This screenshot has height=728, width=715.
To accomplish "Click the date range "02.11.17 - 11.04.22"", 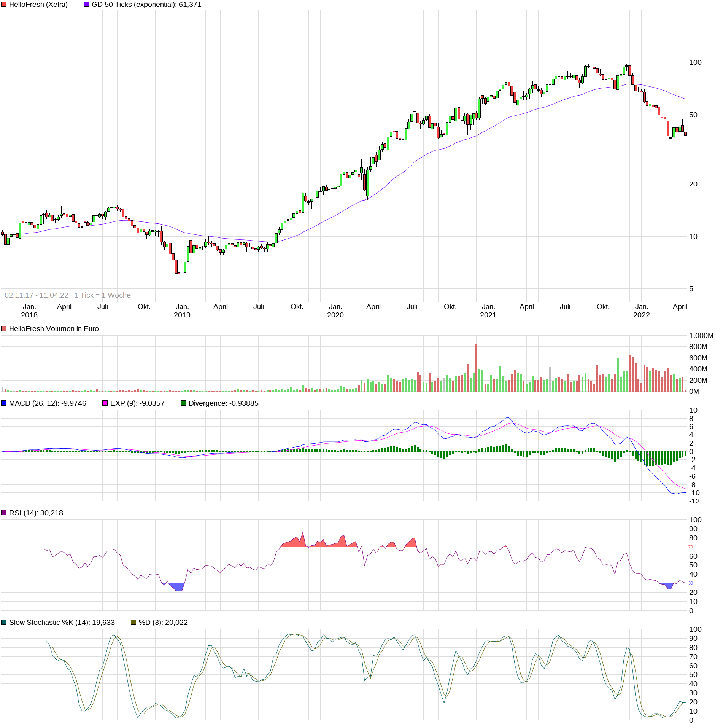I will coord(37,295).
